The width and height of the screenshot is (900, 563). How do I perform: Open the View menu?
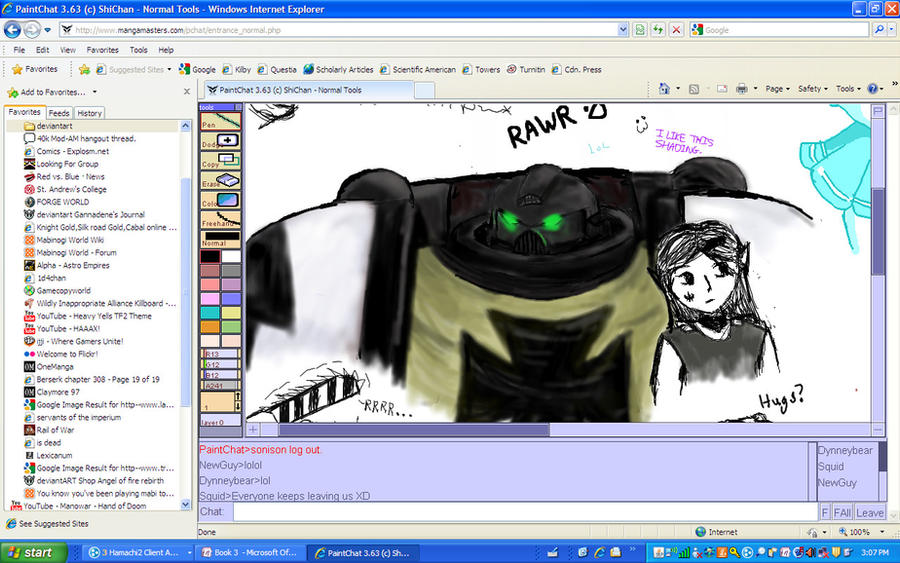click(68, 50)
